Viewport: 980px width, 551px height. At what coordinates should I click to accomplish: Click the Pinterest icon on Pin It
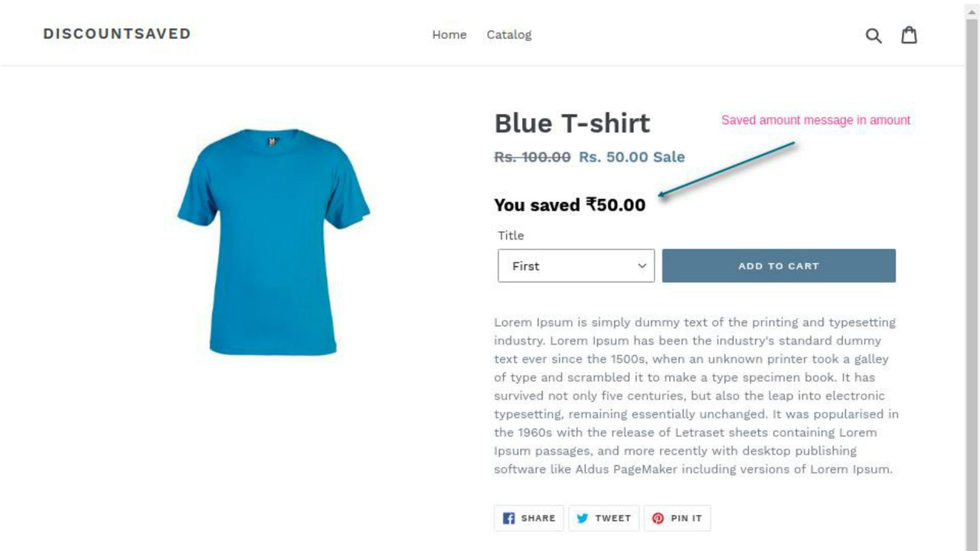point(658,518)
